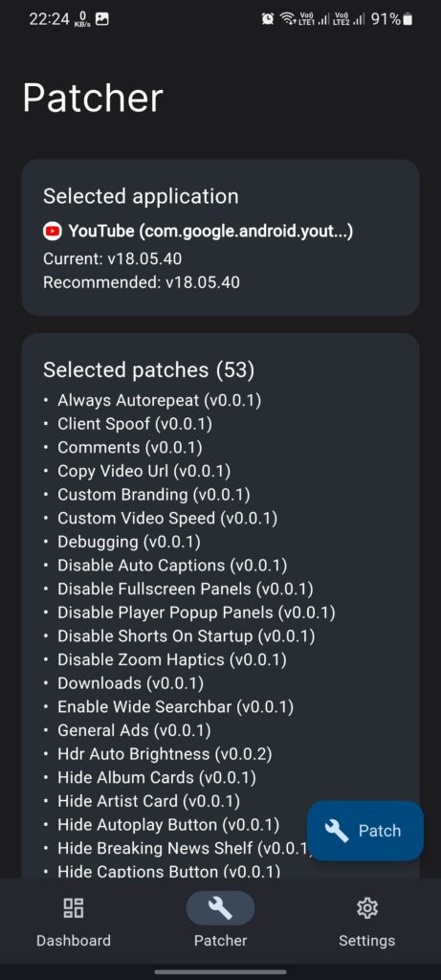Tap the Wi-Fi signal icon

(x=287, y=19)
